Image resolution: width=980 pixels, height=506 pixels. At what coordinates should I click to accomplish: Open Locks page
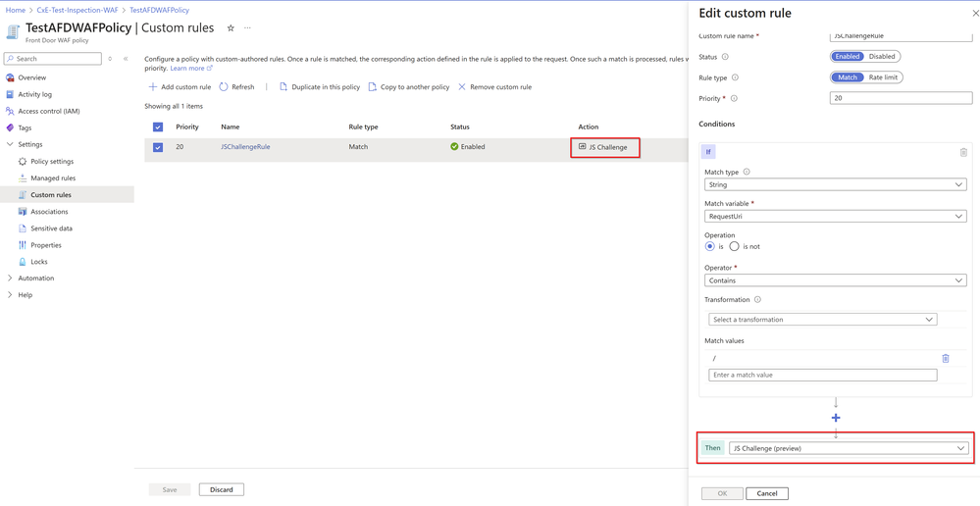tap(39, 262)
